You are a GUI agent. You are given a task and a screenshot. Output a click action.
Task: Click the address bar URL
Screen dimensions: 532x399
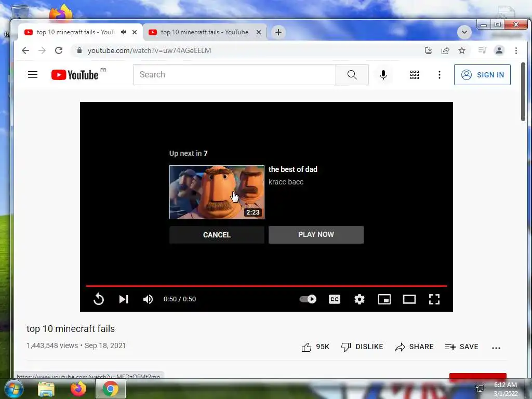pyautogui.click(x=149, y=50)
